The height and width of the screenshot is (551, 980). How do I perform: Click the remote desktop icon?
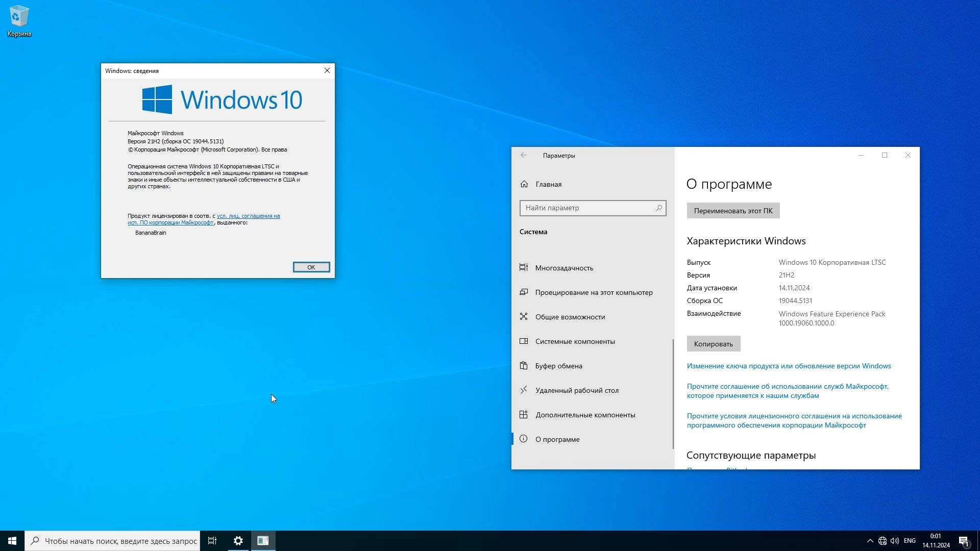(524, 390)
